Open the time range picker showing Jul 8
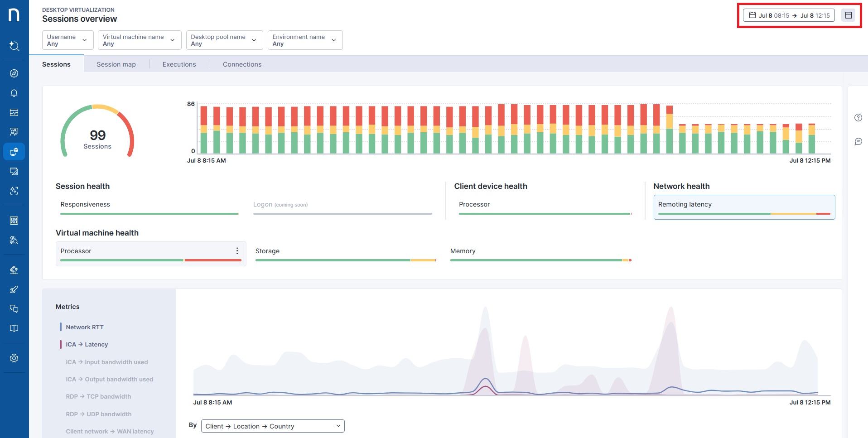Screen dimensions: 868x438 [789, 15]
